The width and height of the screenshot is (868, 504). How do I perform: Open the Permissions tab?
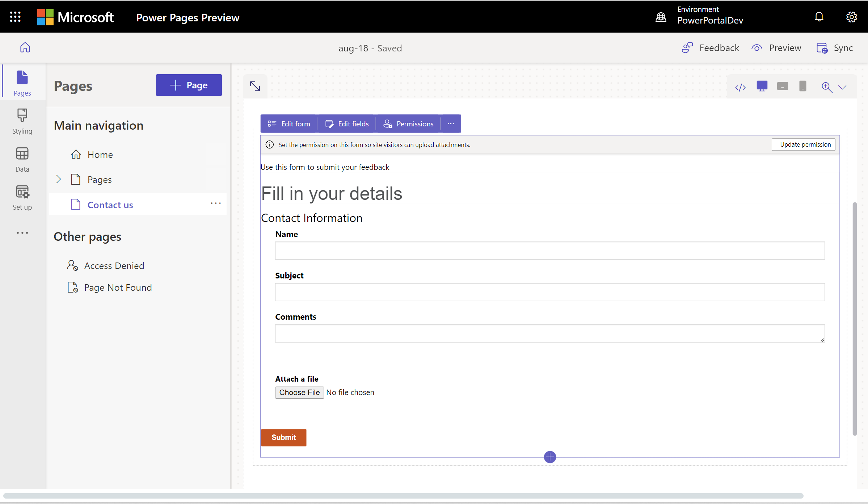pyautogui.click(x=409, y=123)
